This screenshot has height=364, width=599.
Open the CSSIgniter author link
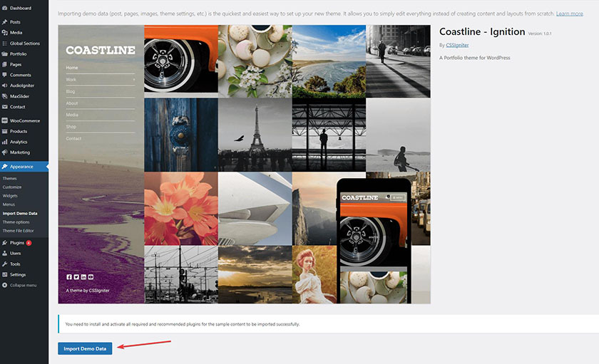[x=457, y=45]
